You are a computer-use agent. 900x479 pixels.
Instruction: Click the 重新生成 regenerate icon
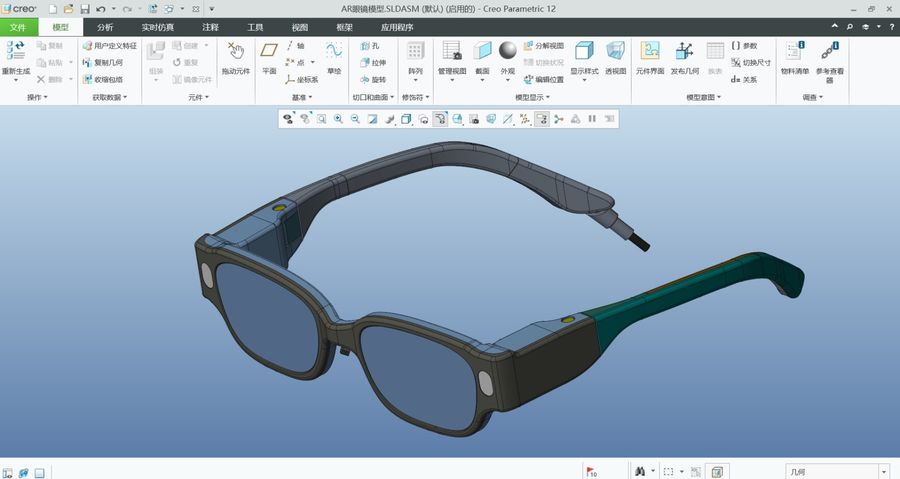(x=15, y=50)
